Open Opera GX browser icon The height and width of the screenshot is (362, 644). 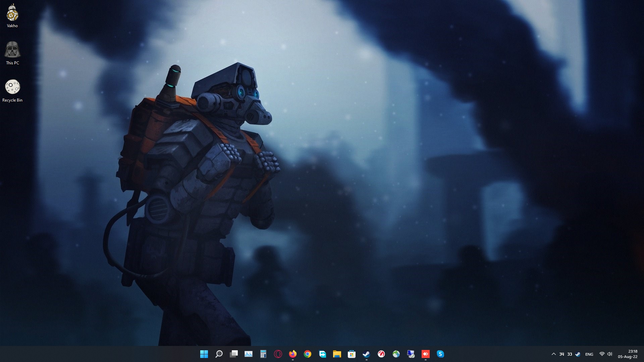278,354
